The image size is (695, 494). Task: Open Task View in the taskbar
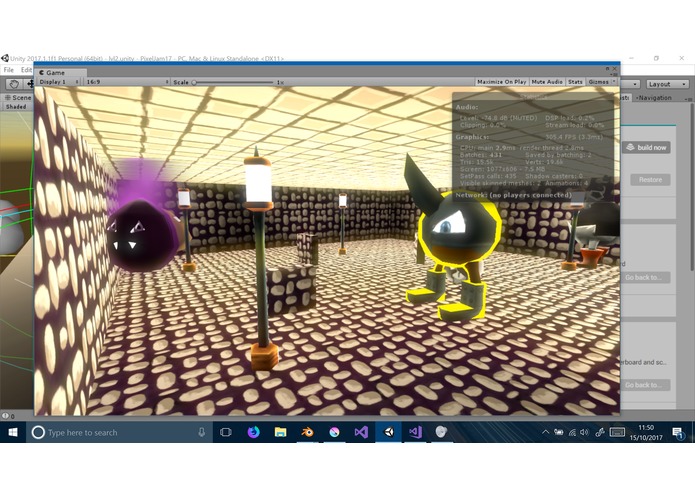coord(226,432)
